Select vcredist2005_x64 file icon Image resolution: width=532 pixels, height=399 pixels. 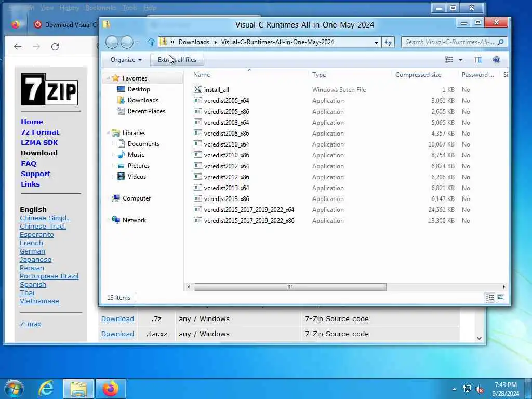point(198,100)
